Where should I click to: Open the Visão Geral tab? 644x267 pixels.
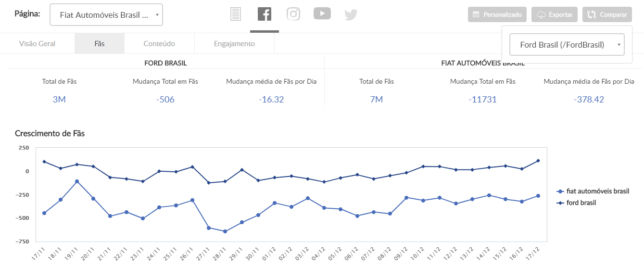(37, 44)
